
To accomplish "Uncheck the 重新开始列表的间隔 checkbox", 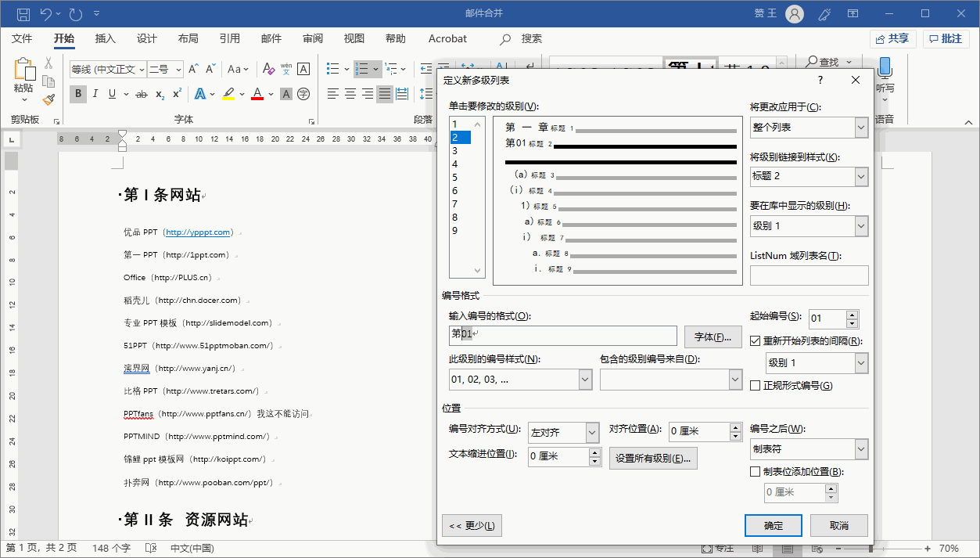I will (x=756, y=341).
